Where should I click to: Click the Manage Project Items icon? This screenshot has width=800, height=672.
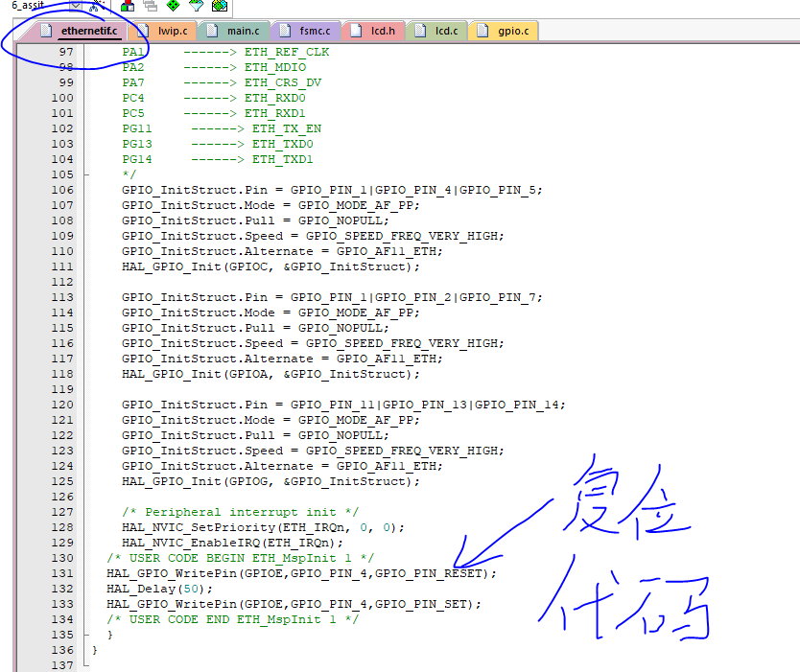point(128,6)
